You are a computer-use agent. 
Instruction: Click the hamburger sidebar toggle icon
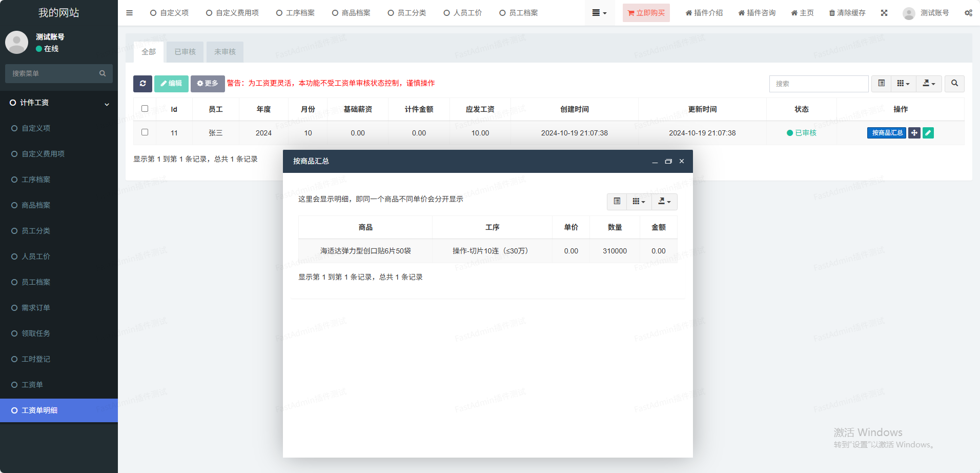click(x=129, y=13)
